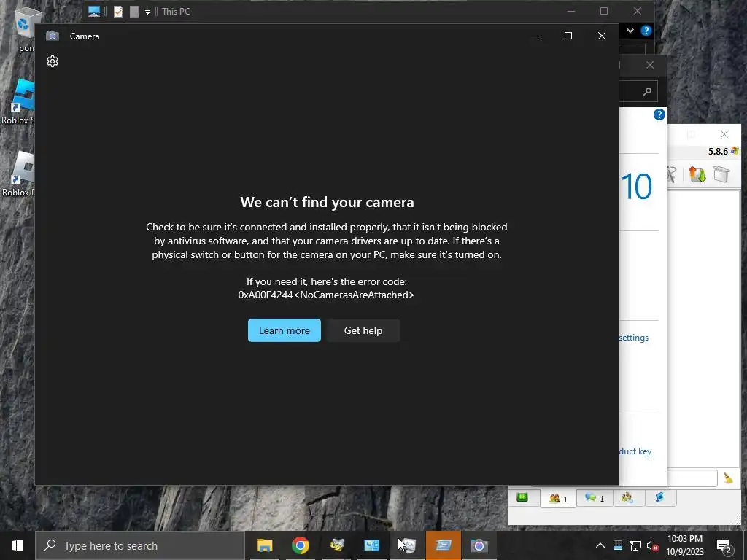Open the bee icon app in taskbar
The height and width of the screenshot is (560, 747).
336,545
